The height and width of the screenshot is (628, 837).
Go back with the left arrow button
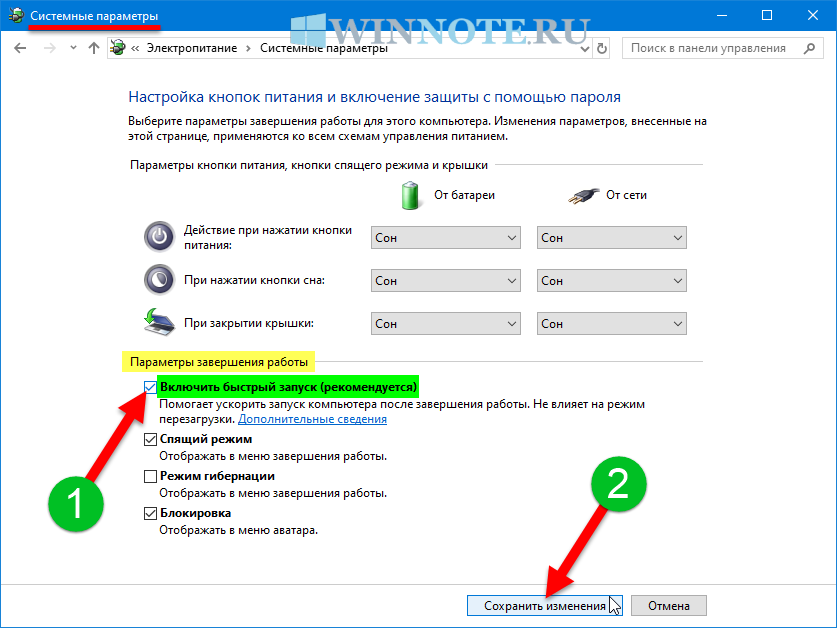pos(20,48)
